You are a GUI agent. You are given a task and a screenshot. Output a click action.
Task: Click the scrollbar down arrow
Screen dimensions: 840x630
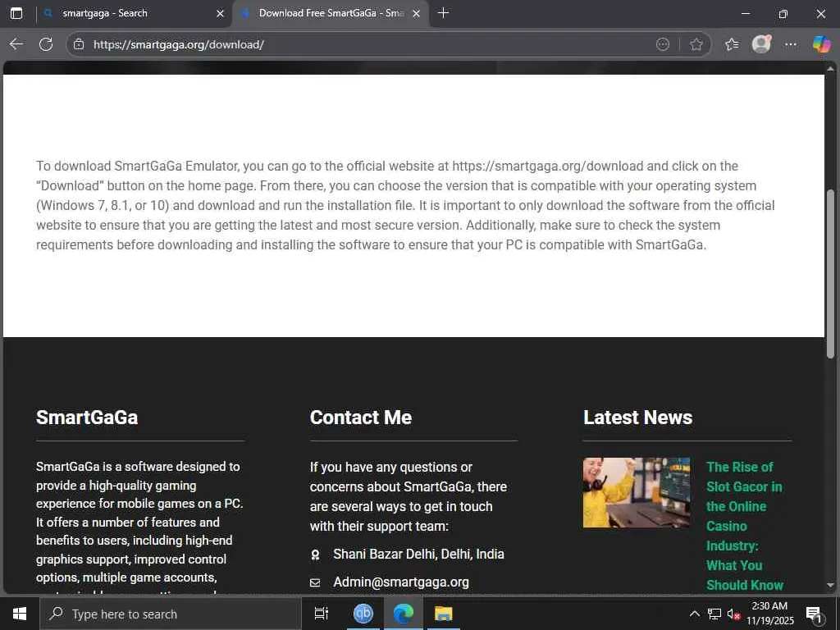point(830,585)
